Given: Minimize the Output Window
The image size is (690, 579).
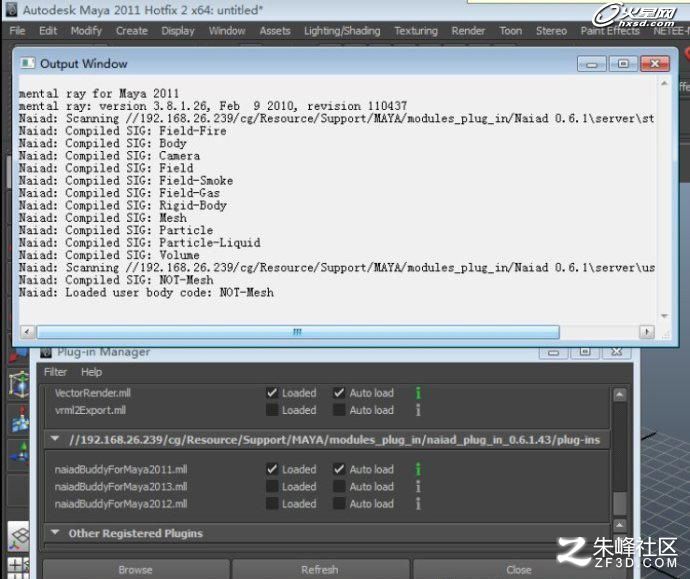Looking at the screenshot, I should [591, 64].
